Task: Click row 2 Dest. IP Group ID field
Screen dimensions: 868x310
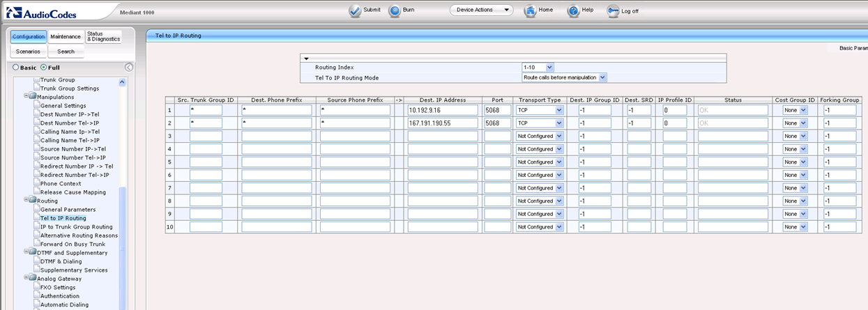Action: (595, 123)
